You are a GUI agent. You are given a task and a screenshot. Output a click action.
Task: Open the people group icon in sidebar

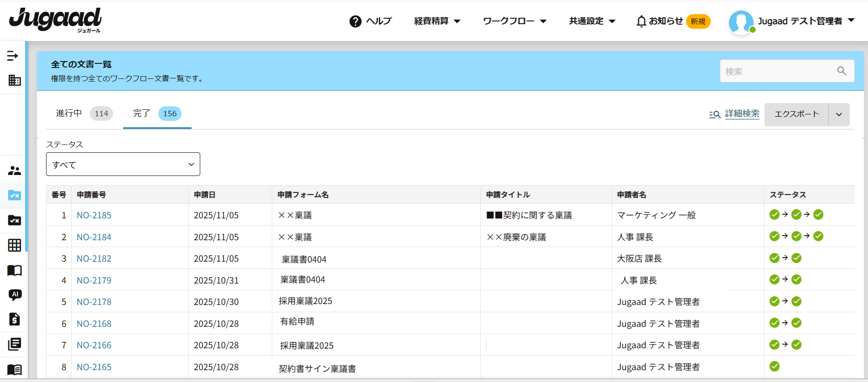click(x=14, y=170)
